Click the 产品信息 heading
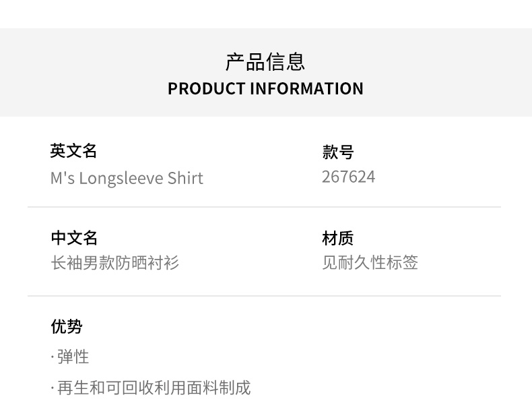The height and width of the screenshot is (420, 532). (x=265, y=61)
